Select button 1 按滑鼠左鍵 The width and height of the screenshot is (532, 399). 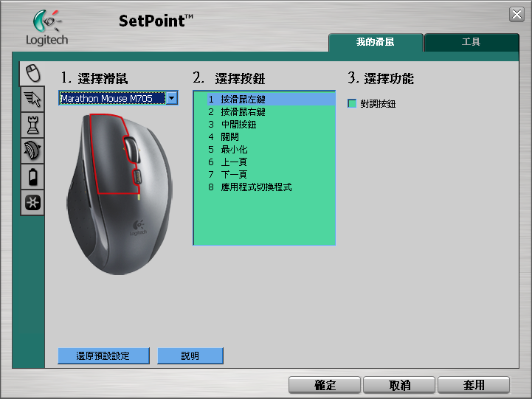click(x=271, y=100)
